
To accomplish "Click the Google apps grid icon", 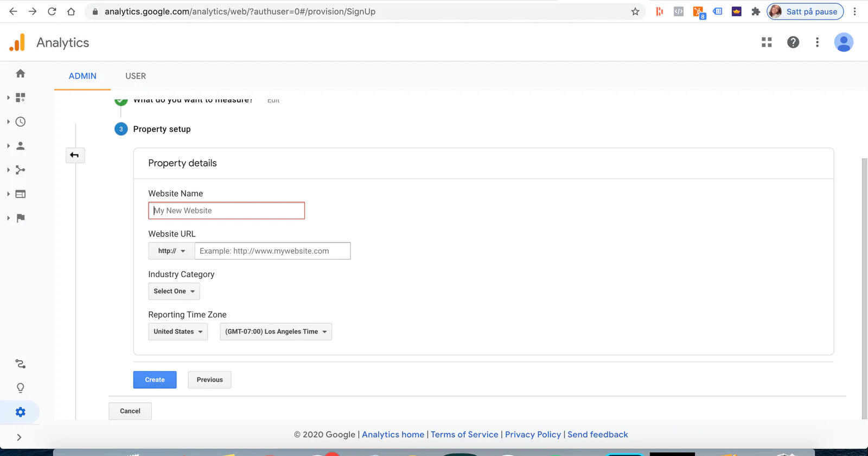I will (x=767, y=42).
